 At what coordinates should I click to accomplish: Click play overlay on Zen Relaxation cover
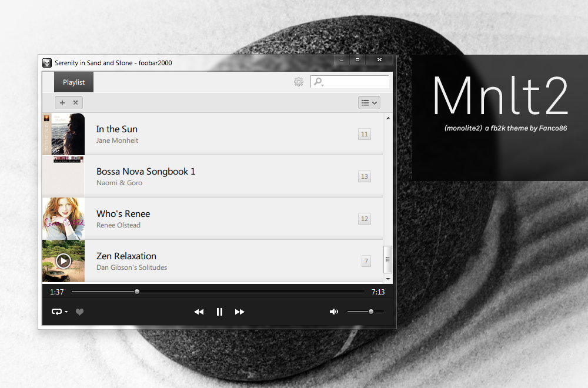(x=64, y=261)
